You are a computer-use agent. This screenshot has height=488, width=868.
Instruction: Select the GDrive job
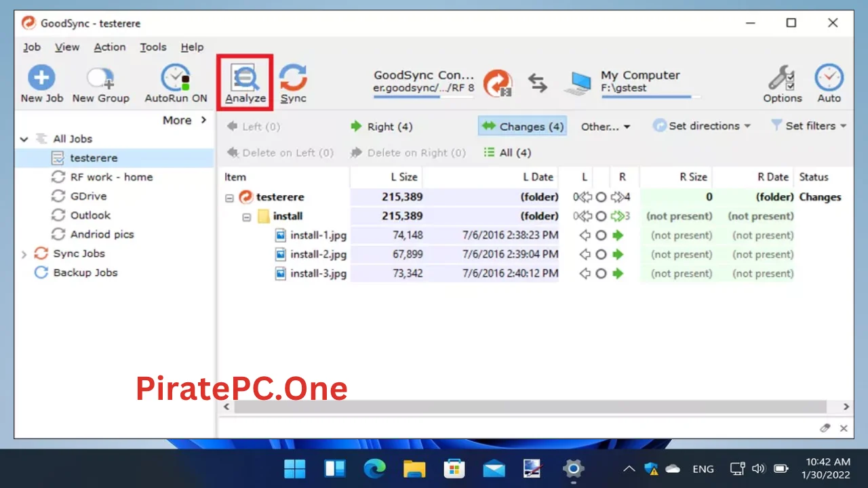tap(88, 196)
